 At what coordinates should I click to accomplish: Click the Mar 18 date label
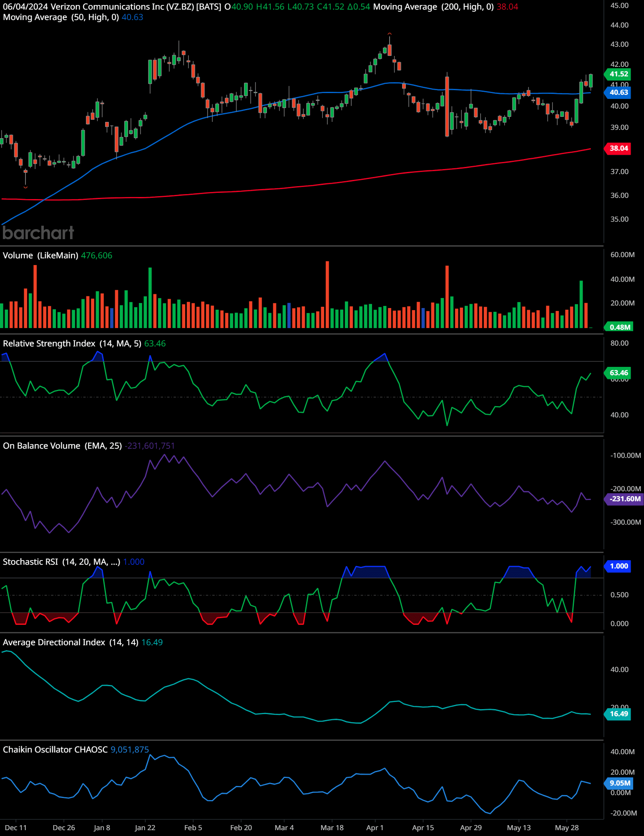pyautogui.click(x=332, y=828)
